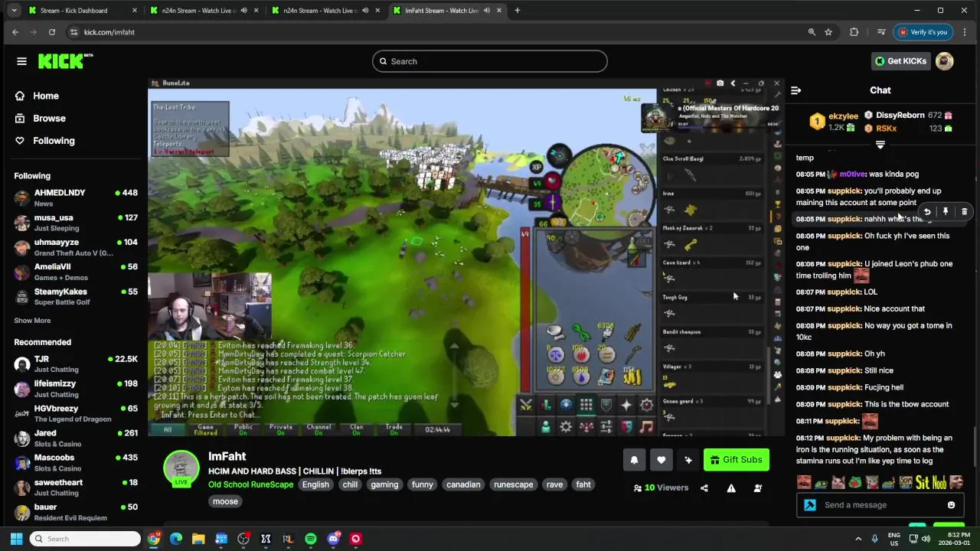Open Old School RuneScape category link
Viewport: 980px width, 551px height.
250,484
